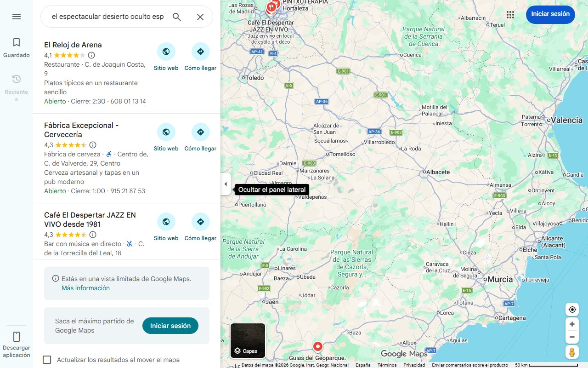The image size is (588, 368).
Task: Open the Recientes history tab
Action: pyautogui.click(x=17, y=87)
